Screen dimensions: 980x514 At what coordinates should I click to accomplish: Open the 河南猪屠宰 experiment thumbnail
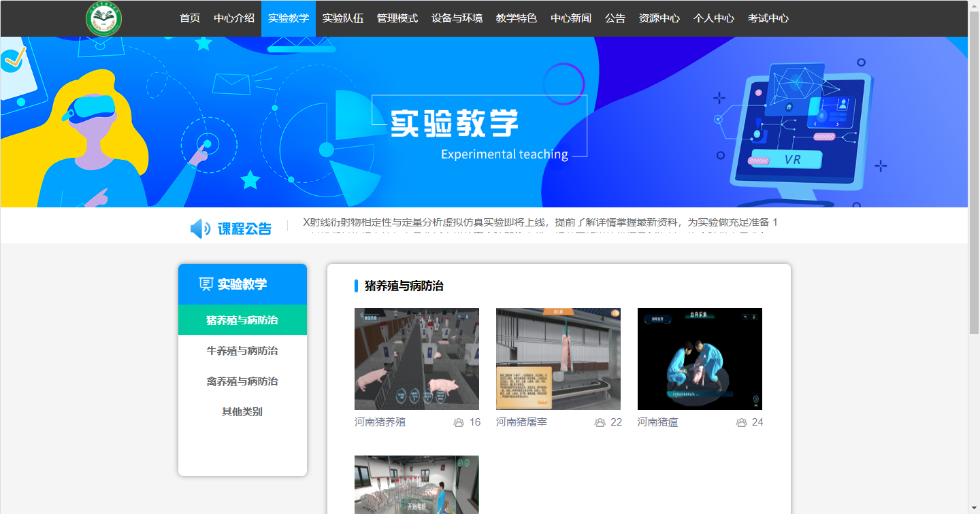click(x=558, y=359)
